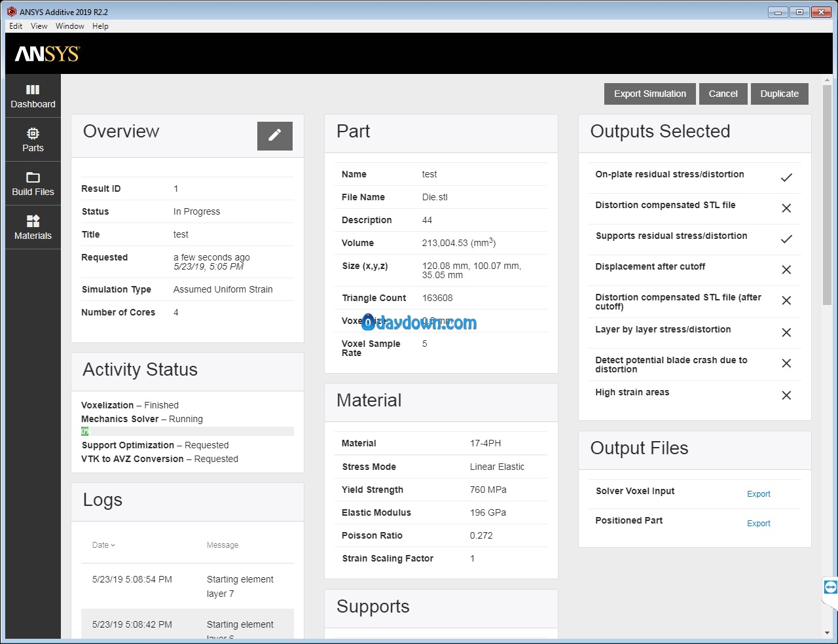Select log entry 'Starting element layer 7'
The image size is (838, 644).
point(187,586)
